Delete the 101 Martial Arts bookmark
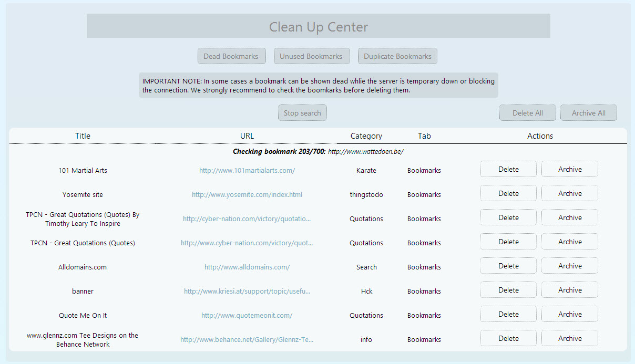The height and width of the screenshot is (364, 635). pyautogui.click(x=508, y=169)
